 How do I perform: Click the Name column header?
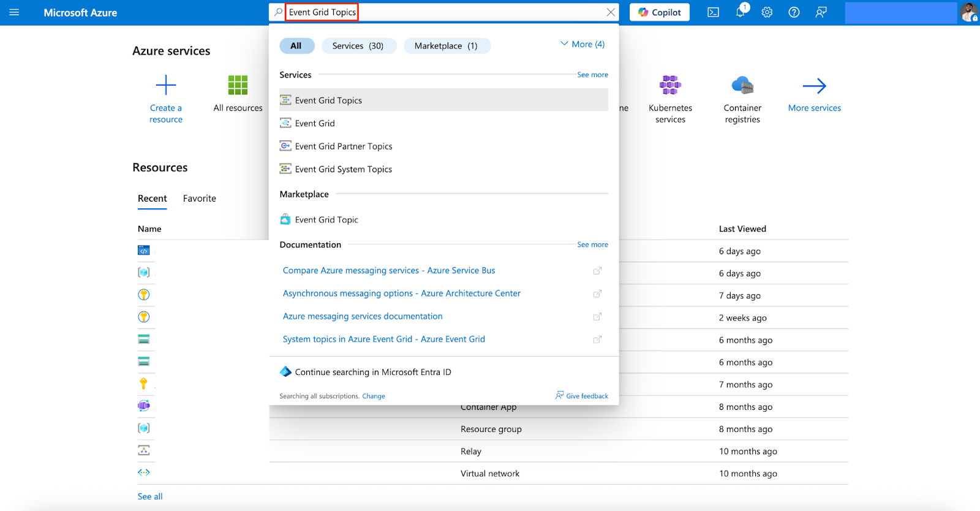point(149,229)
